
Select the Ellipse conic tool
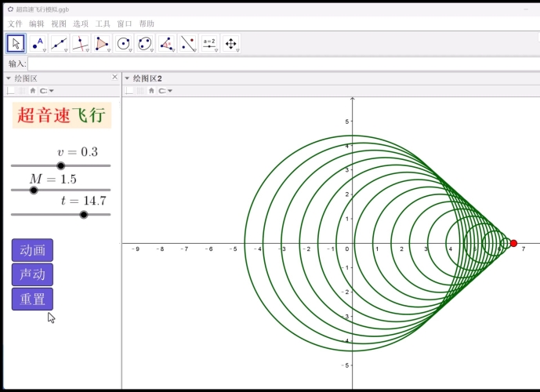[x=145, y=44]
